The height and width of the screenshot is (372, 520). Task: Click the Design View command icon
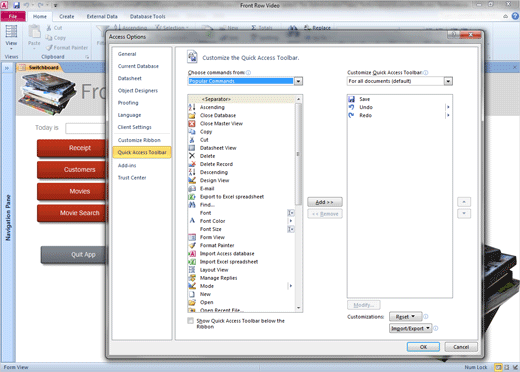(192, 180)
